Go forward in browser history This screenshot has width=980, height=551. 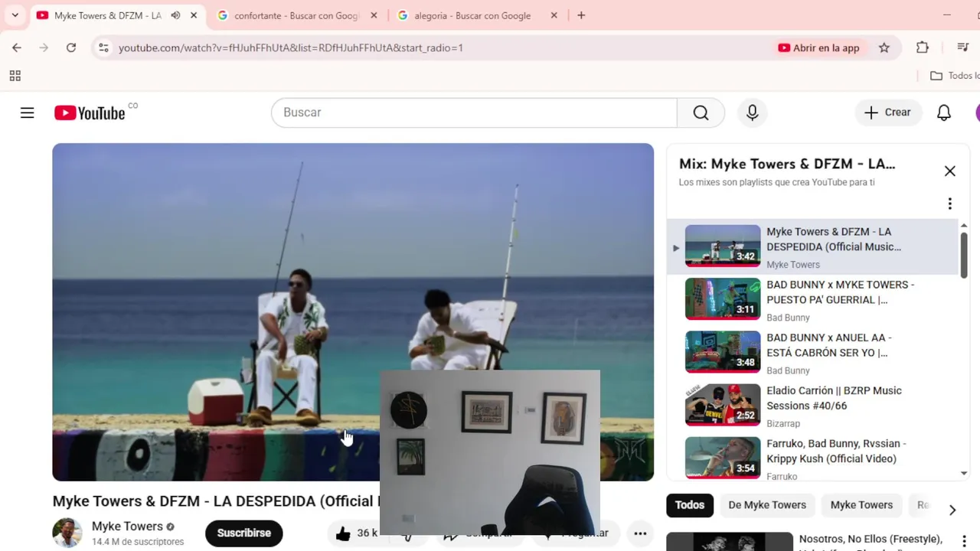[x=44, y=47]
